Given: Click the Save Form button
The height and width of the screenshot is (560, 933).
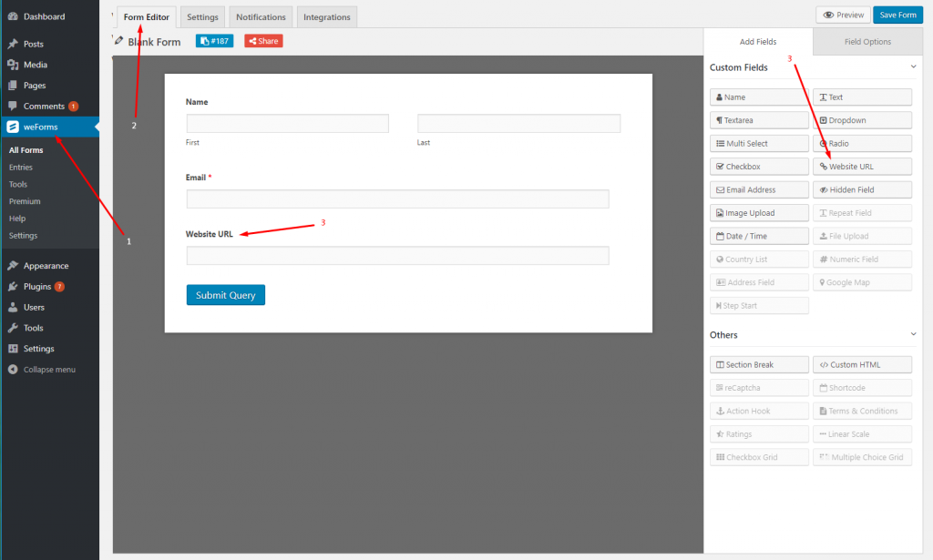Looking at the screenshot, I should click(x=897, y=15).
